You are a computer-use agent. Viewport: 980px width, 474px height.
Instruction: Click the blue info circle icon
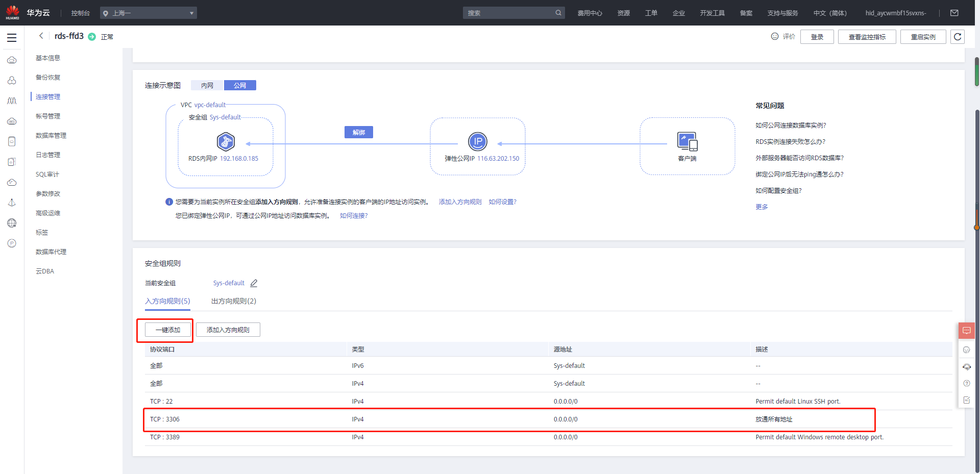click(169, 202)
